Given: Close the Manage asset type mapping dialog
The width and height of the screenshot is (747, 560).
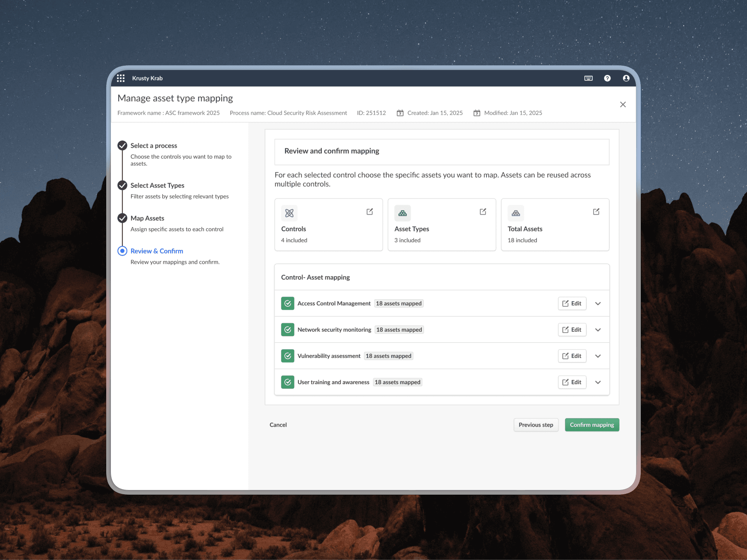Looking at the screenshot, I should [x=623, y=104].
